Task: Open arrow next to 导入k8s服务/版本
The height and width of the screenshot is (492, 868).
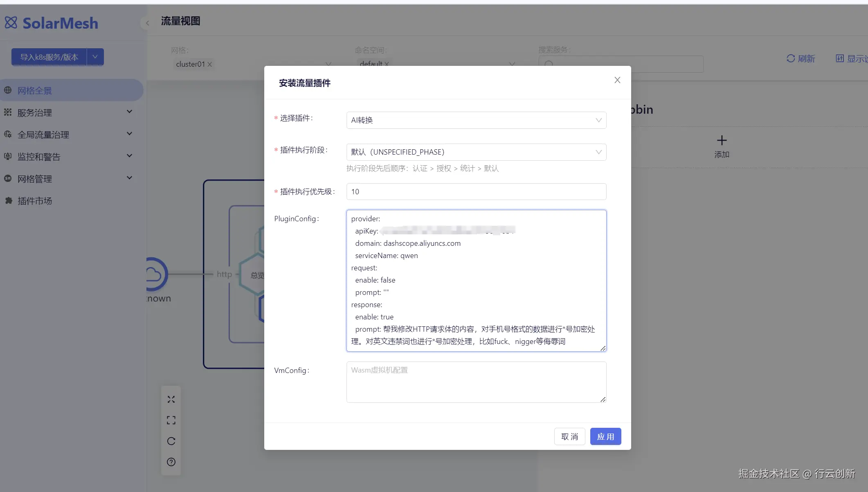Action: coord(95,57)
